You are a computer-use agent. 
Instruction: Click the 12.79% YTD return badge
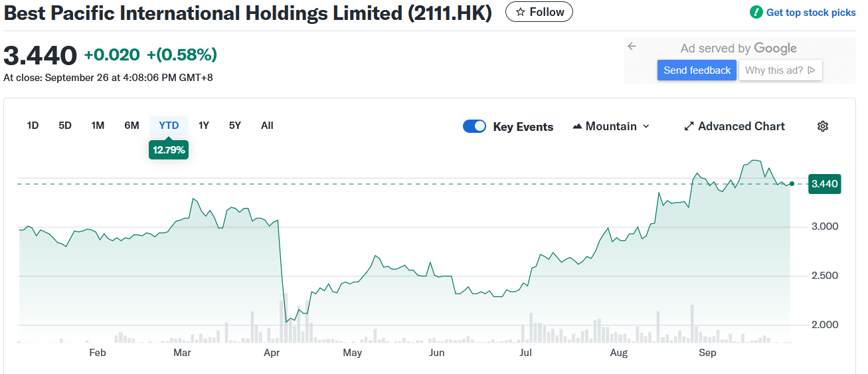tap(169, 149)
